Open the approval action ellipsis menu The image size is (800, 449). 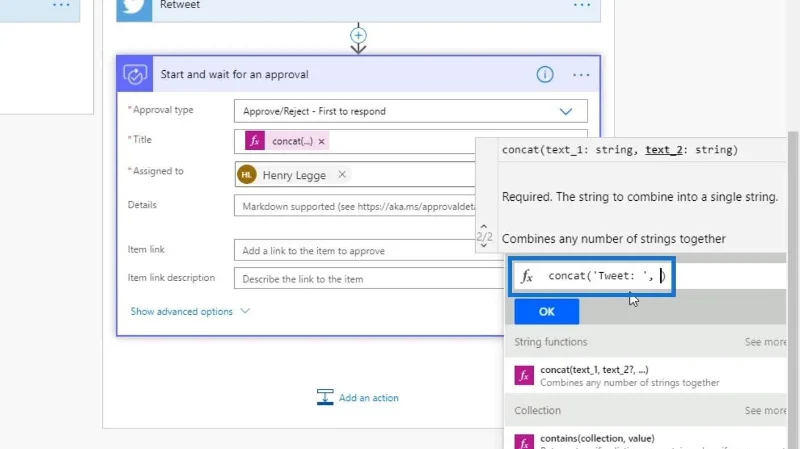(x=581, y=75)
